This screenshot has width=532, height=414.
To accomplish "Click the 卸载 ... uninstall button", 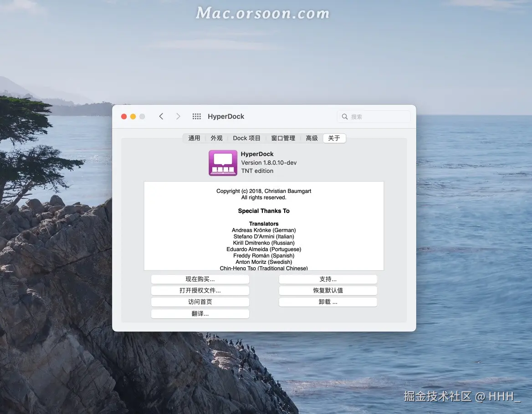I will [328, 302].
